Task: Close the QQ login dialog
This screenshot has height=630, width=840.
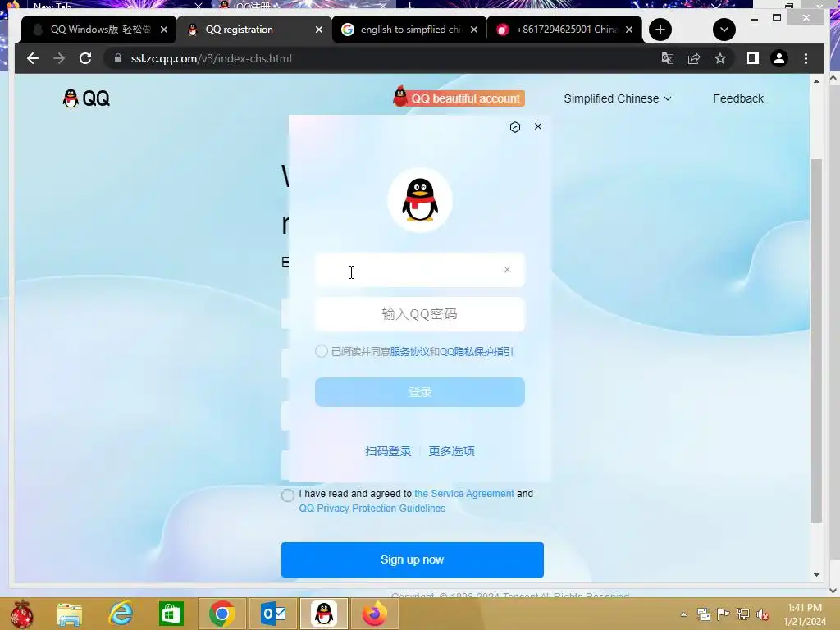Action: point(538,126)
